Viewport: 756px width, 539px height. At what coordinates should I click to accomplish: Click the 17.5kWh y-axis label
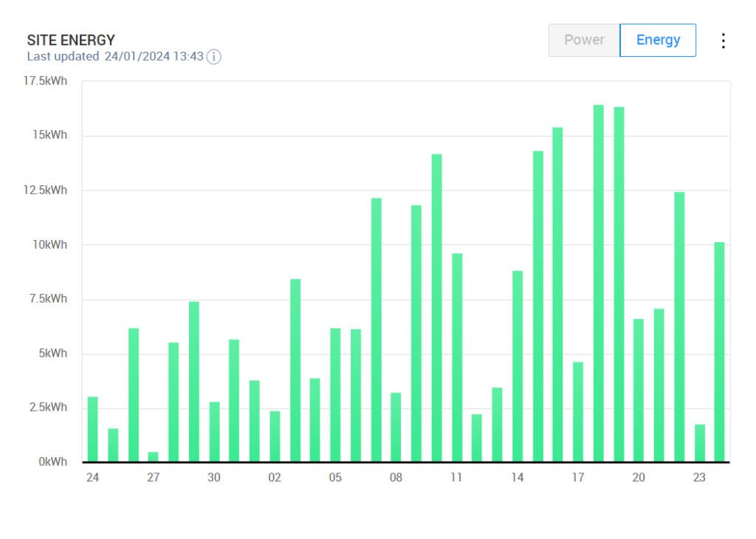pyautogui.click(x=46, y=81)
